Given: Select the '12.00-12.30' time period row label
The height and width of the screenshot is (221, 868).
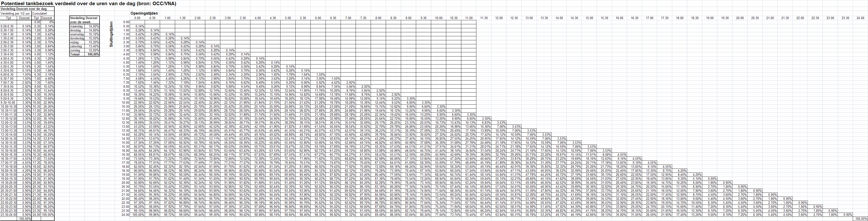Looking at the screenshot, I should (x=9, y=123).
